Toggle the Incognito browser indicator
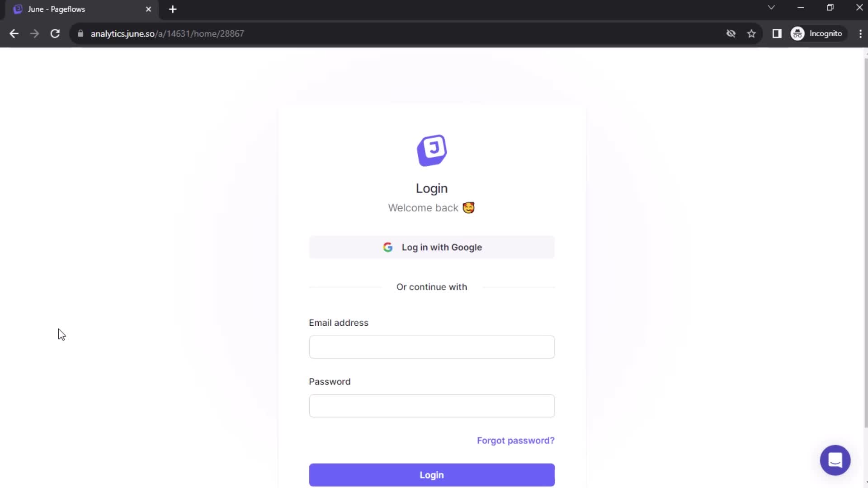Image resolution: width=868 pixels, height=488 pixels. [817, 33]
